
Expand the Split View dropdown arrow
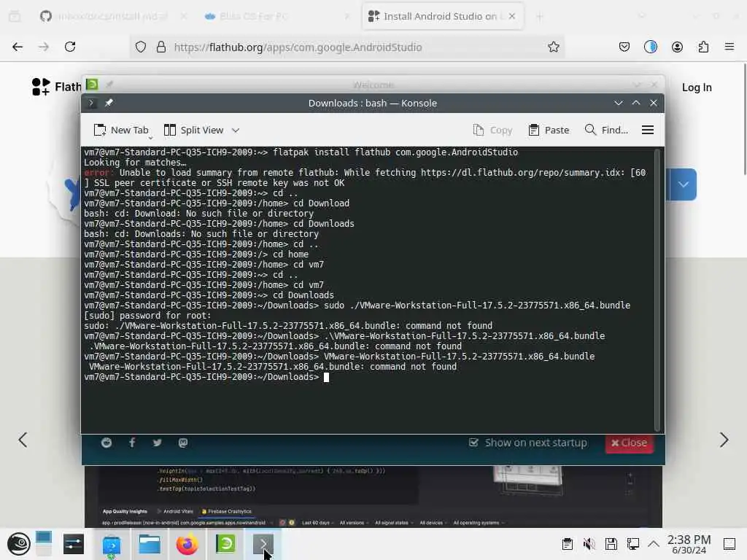pos(236,130)
